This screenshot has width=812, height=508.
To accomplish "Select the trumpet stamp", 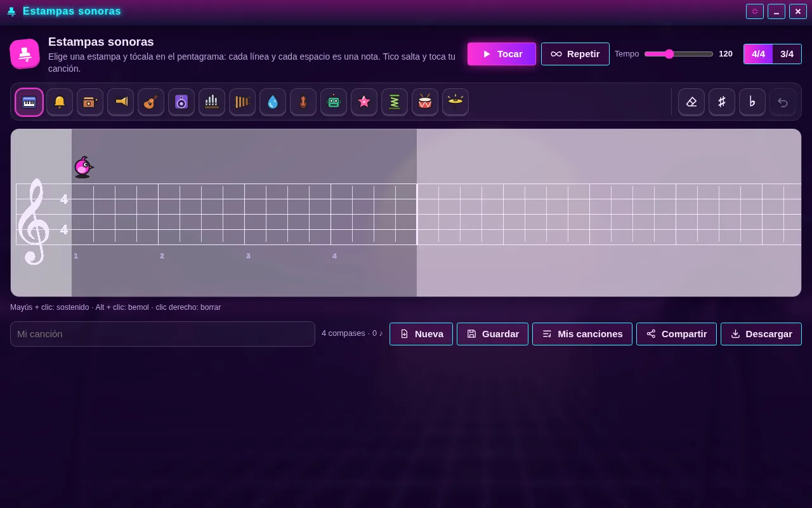I will (x=121, y=102).
